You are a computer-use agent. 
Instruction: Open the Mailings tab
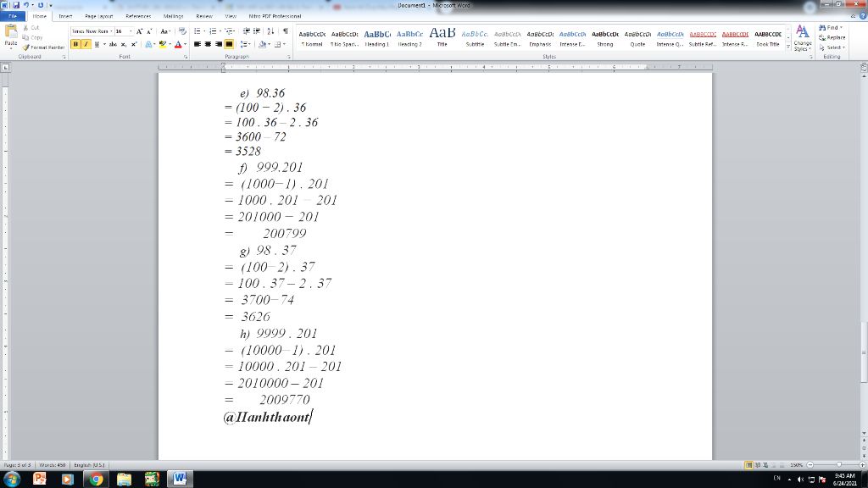[x=173, y=16]
